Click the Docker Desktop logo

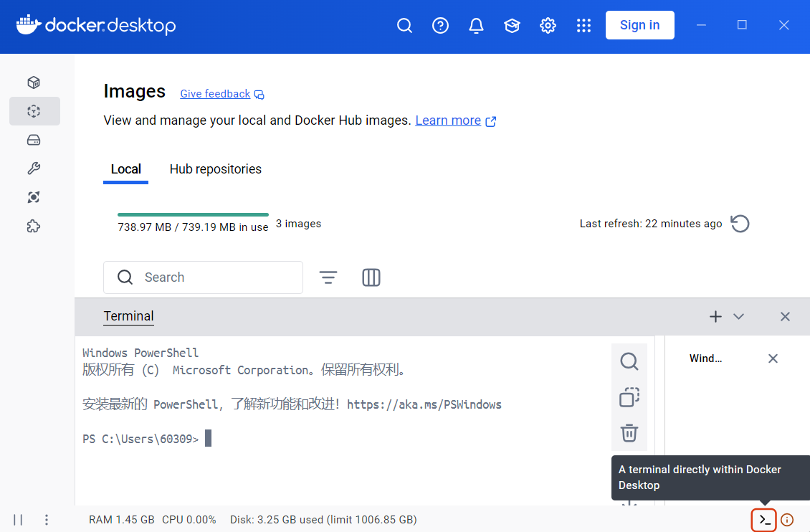96,25
